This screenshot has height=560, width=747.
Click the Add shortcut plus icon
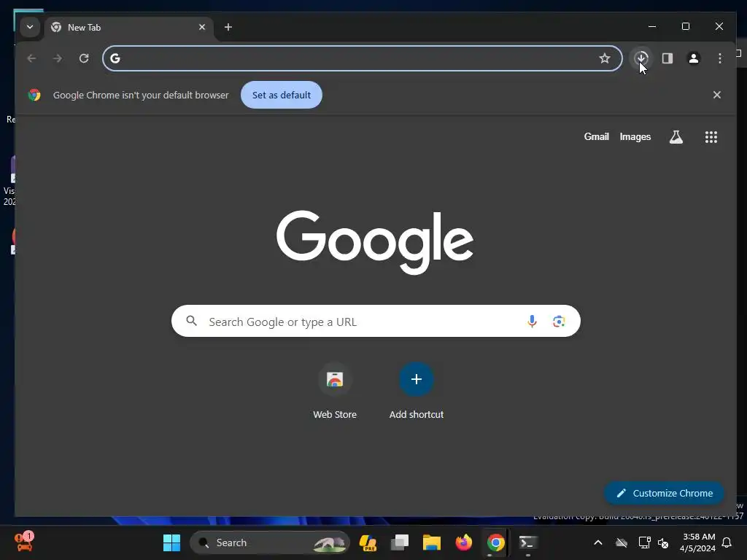pos(416,379)
